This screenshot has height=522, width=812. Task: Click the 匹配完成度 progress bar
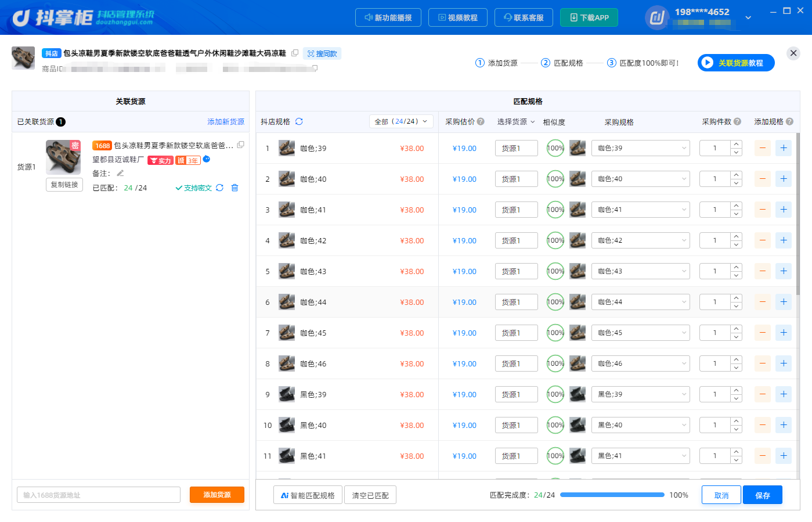(x=612, y=495)
